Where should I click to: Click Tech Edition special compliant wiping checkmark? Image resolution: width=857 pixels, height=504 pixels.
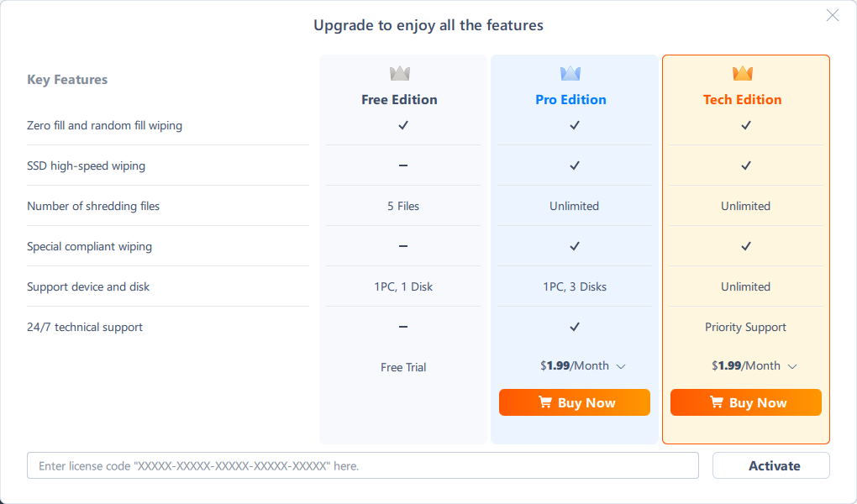[746, 246]
